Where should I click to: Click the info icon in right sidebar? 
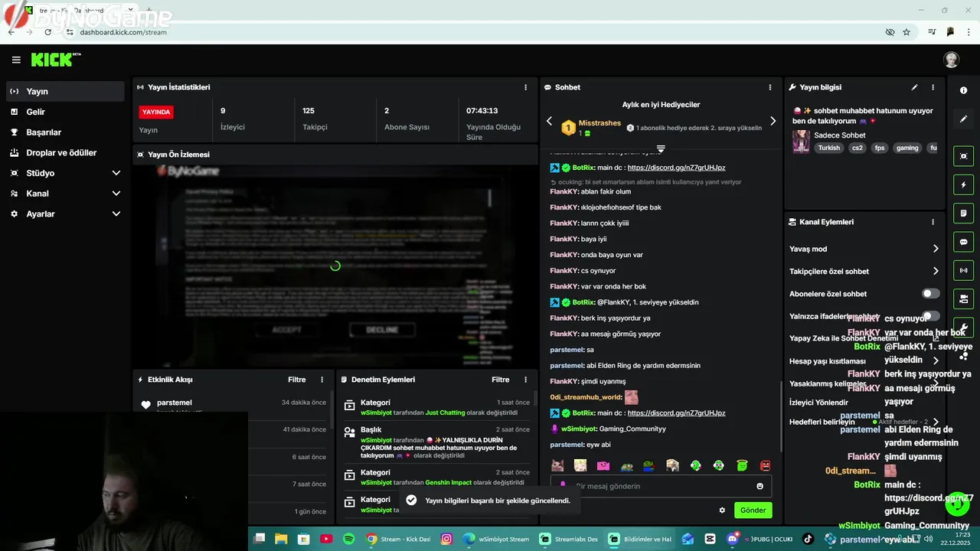pyautogui.click(x=963, y=90)
